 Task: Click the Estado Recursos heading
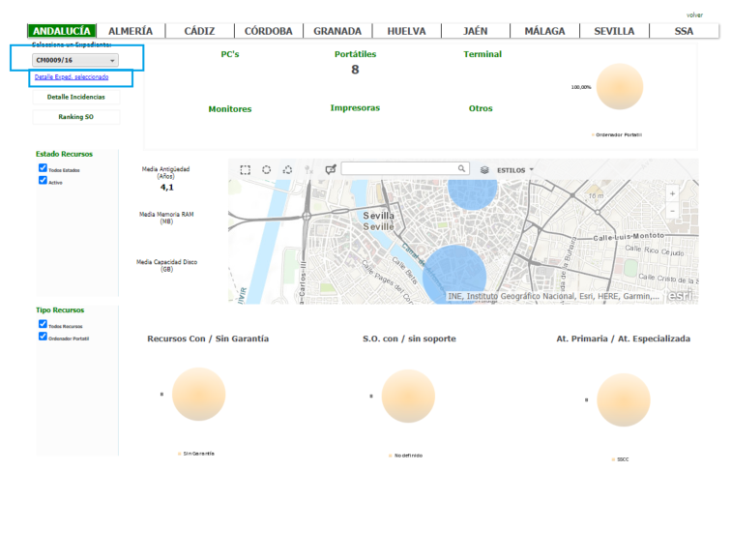(65, 154)
